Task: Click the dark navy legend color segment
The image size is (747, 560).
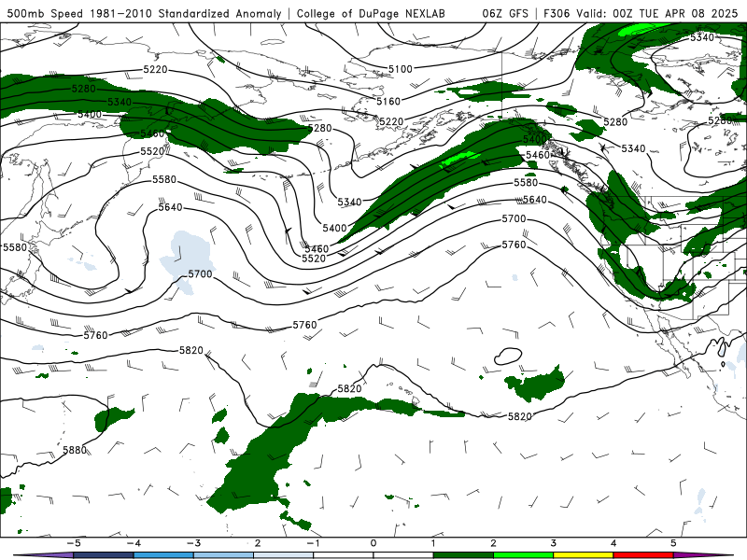Action: click(x=104, y=555)
